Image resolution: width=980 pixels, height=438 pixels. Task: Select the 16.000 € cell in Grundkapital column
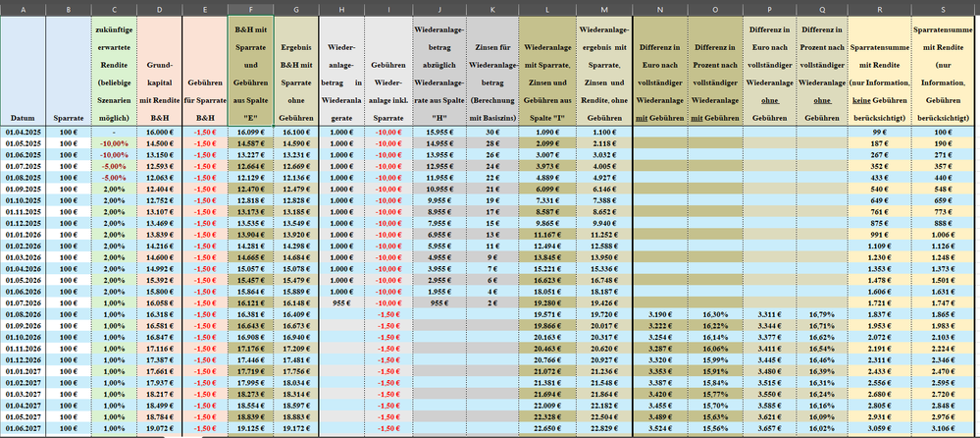pyautogui.click(x=159, y=131)
